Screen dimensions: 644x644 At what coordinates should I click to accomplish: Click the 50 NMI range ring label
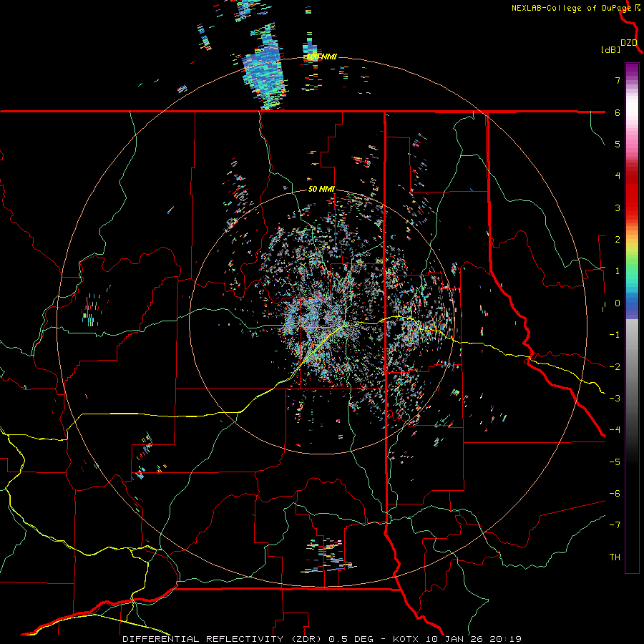click(321, 189)
